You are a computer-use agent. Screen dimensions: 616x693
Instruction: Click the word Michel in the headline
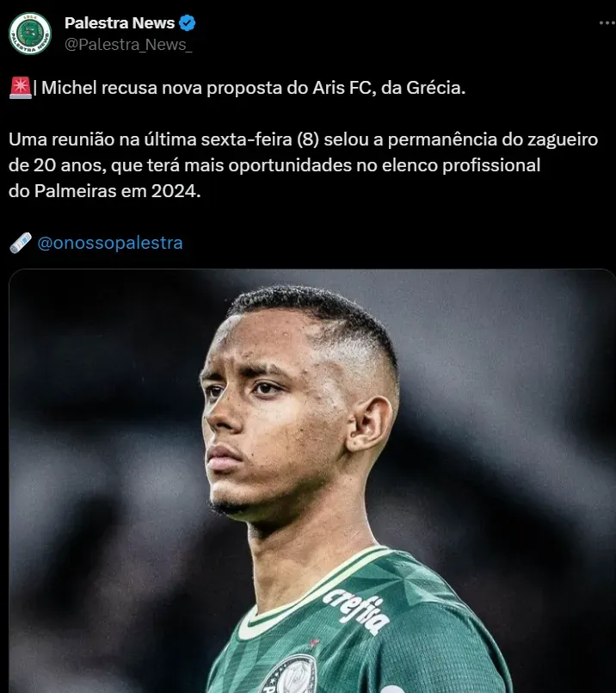[x=69, y=88]
